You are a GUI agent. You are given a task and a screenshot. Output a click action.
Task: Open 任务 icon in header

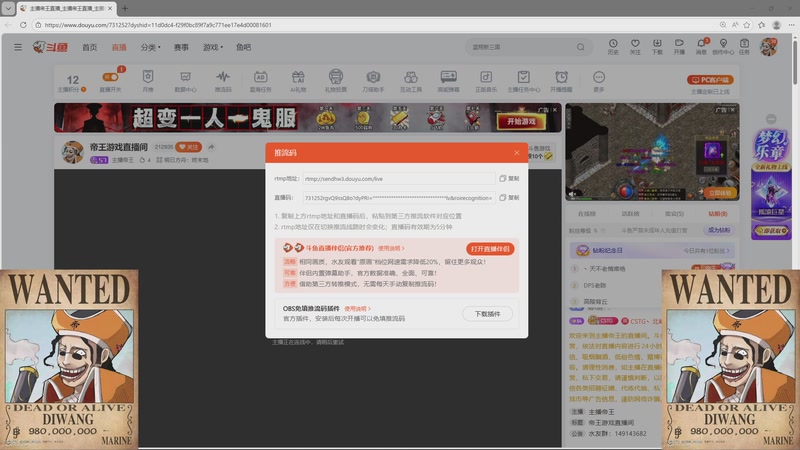744,46
